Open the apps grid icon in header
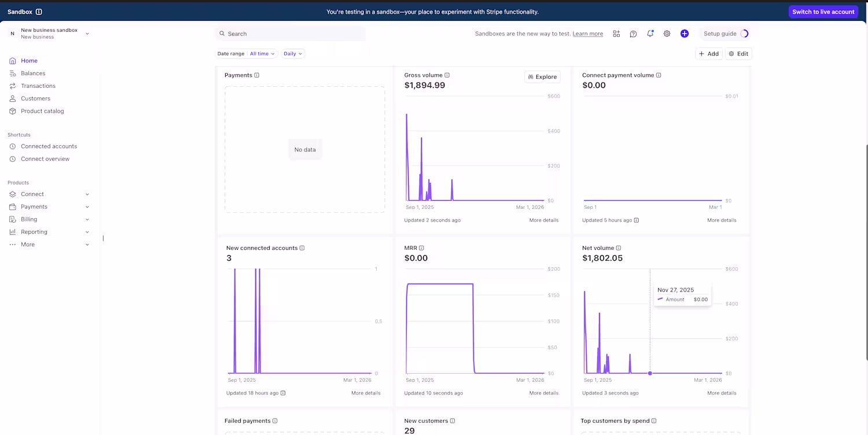 click(x=616, y=34)
